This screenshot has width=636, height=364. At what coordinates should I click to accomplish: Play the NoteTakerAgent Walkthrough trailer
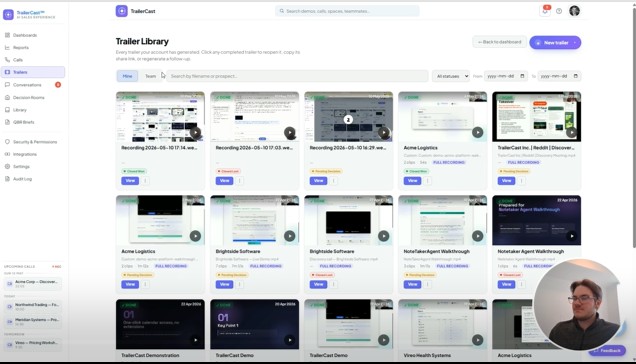coord(477,236)
